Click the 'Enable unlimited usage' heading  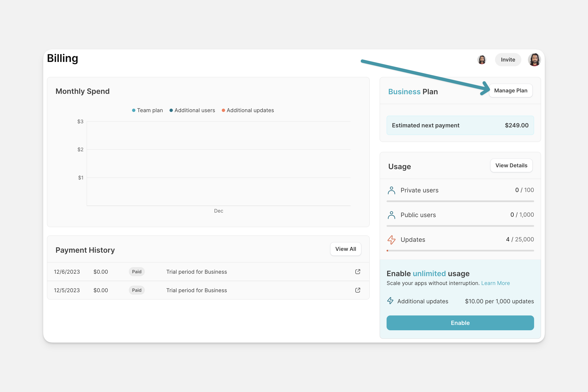[428, 273]
